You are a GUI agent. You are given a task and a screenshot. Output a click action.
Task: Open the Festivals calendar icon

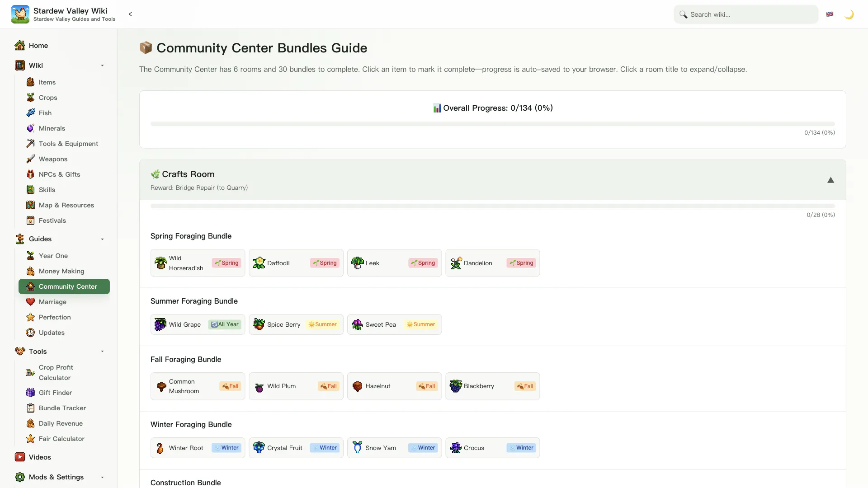30,221
